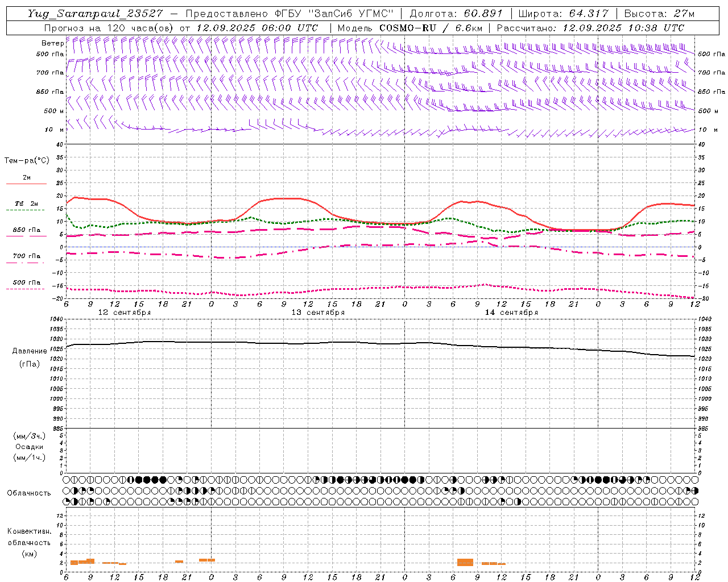Click the Широта: 64.317 value

coord(563,14)
